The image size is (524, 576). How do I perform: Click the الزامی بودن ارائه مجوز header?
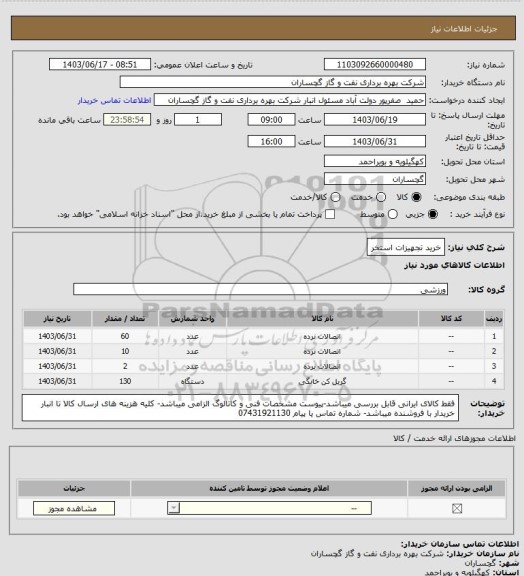pyautogui.click(x=456, y=489)
